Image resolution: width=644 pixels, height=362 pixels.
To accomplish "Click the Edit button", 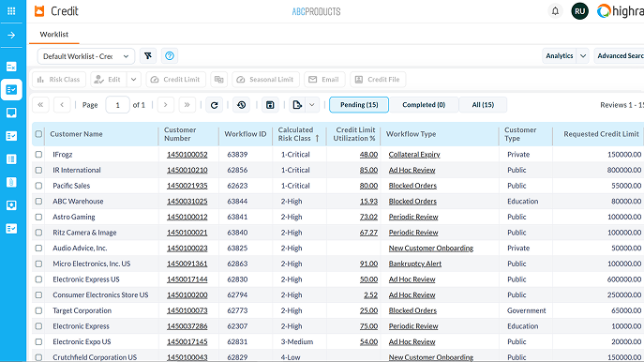I will point(109,80).
